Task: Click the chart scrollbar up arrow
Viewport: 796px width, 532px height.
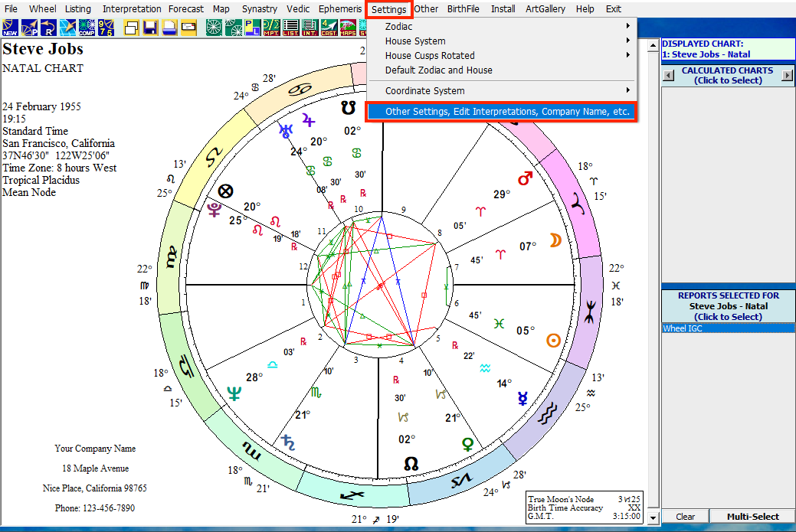Action: coord(654,46)
